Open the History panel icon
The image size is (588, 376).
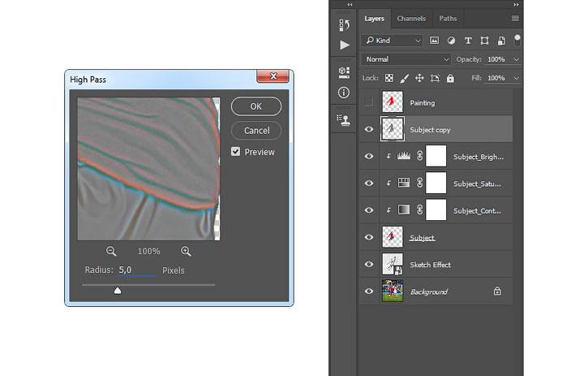[x=344, y=25]
